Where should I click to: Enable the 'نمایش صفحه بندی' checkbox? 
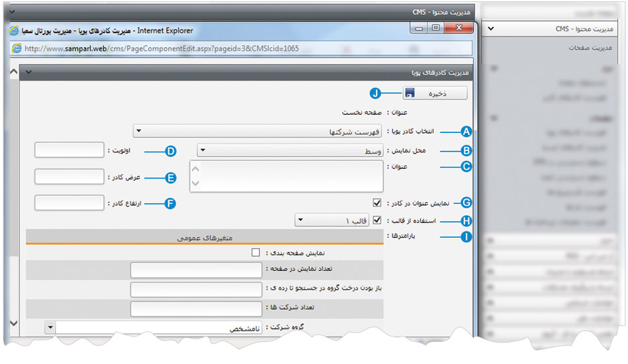(256, 253)
